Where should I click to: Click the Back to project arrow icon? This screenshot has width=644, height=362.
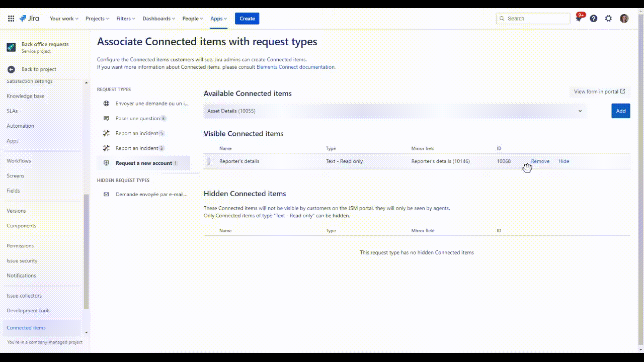(x=11, y=69)
